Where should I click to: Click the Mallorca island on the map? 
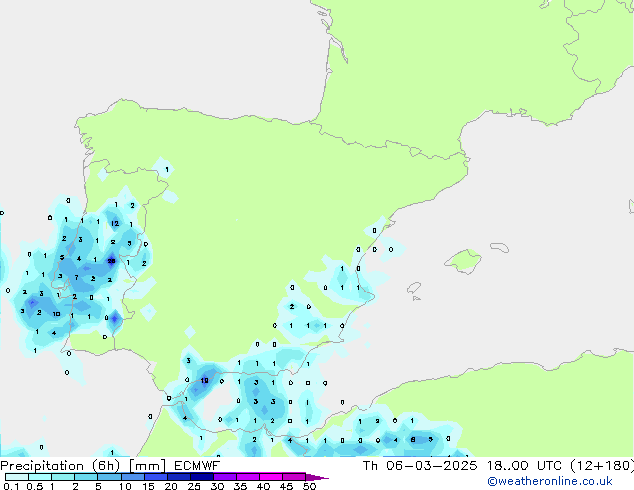pos(463,262)
